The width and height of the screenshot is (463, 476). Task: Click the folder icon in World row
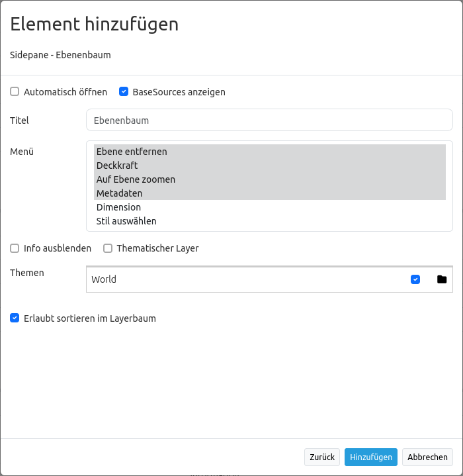pyautogui.click(x=442, y=279)
